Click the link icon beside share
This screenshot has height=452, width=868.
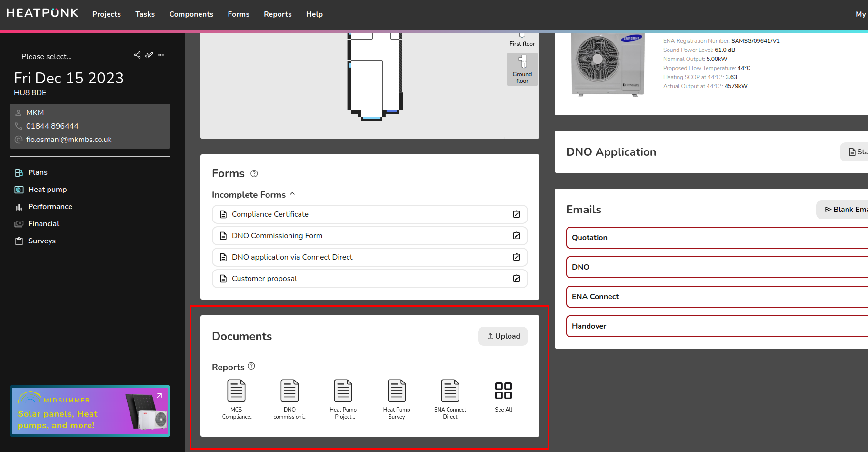click(x=149, y=55)
